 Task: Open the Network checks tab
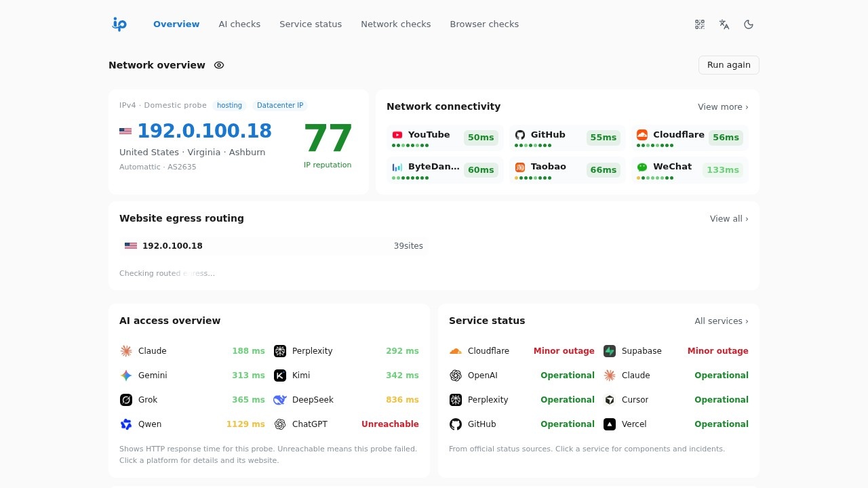coord(396,24)
